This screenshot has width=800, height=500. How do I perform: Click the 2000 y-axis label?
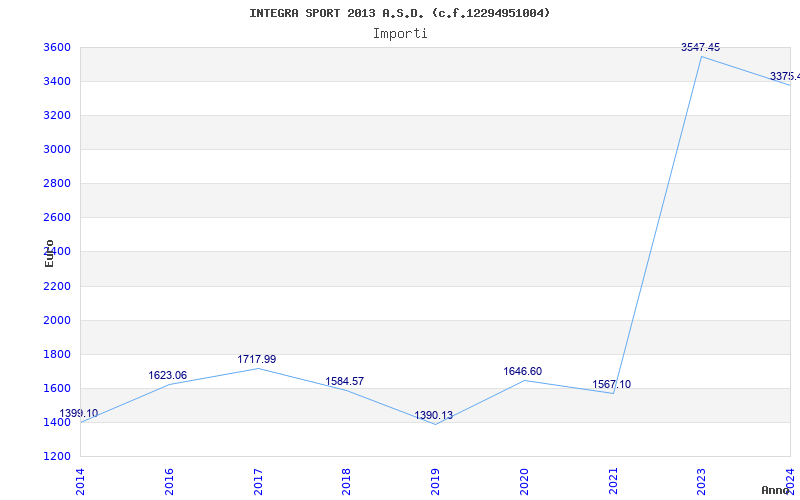coord(57,320)
